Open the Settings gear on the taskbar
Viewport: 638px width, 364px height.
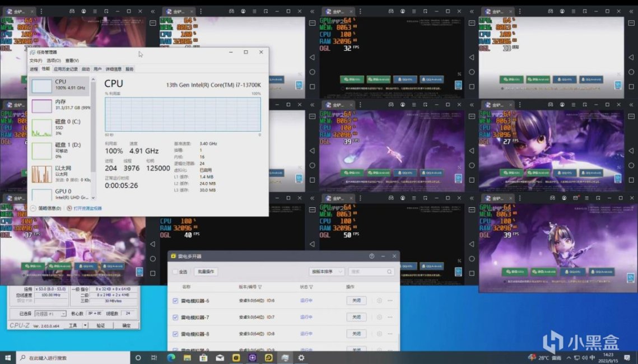[x=301, y=357]
